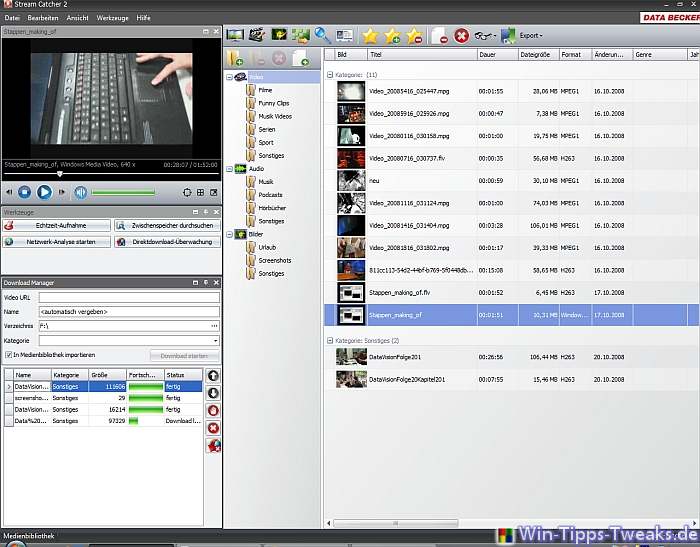Browse Verzeichnis with ellipsis button
Viewport: 700px width, 547px height.
pyautogui.click(x=215, y=326)
